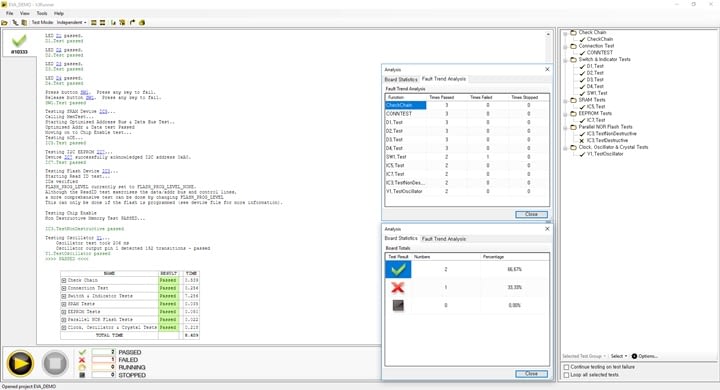
Task: Select Fault Trend Analysis tab in upper Analysis window
Action: [x=444, y=79]
